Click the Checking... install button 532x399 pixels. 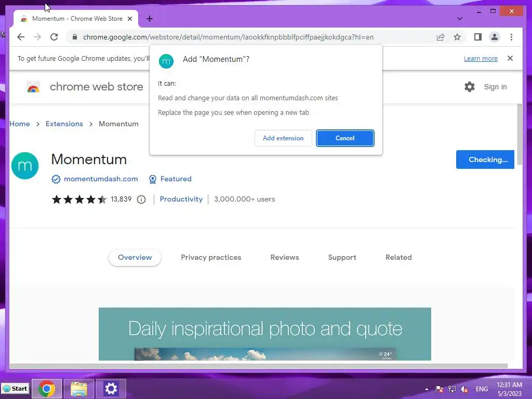(x=485, y=159)
